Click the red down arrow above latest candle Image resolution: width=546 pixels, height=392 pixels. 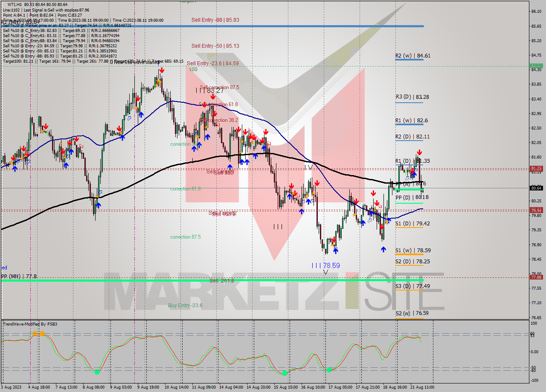419,152
